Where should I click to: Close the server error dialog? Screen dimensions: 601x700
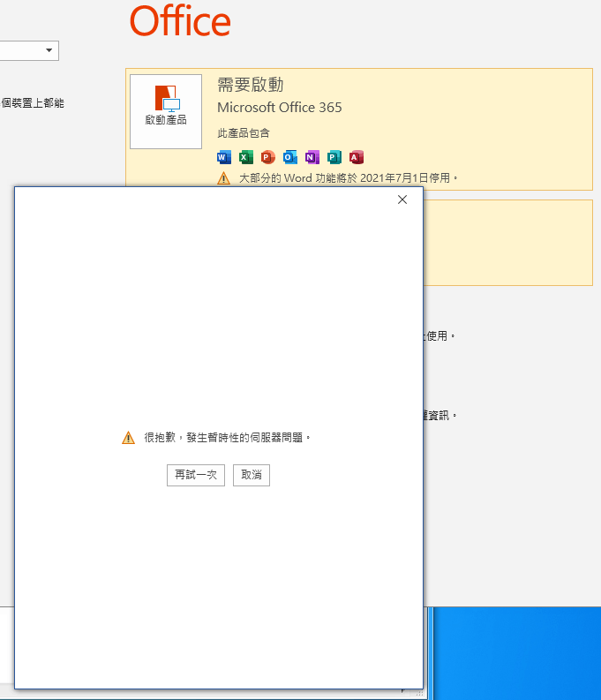tap(402, 199)
